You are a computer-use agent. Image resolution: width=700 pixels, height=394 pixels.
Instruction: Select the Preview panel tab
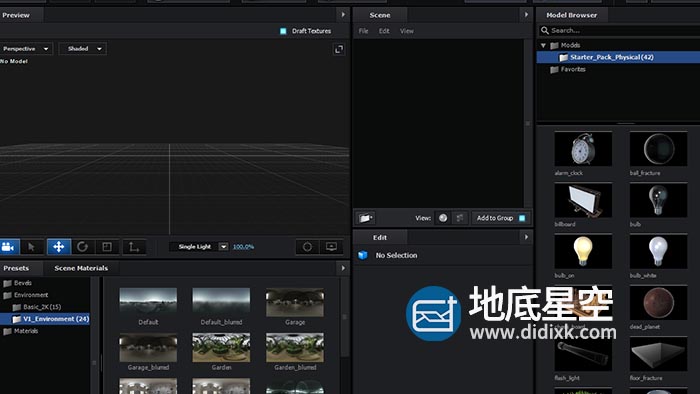tap(16, 15)
